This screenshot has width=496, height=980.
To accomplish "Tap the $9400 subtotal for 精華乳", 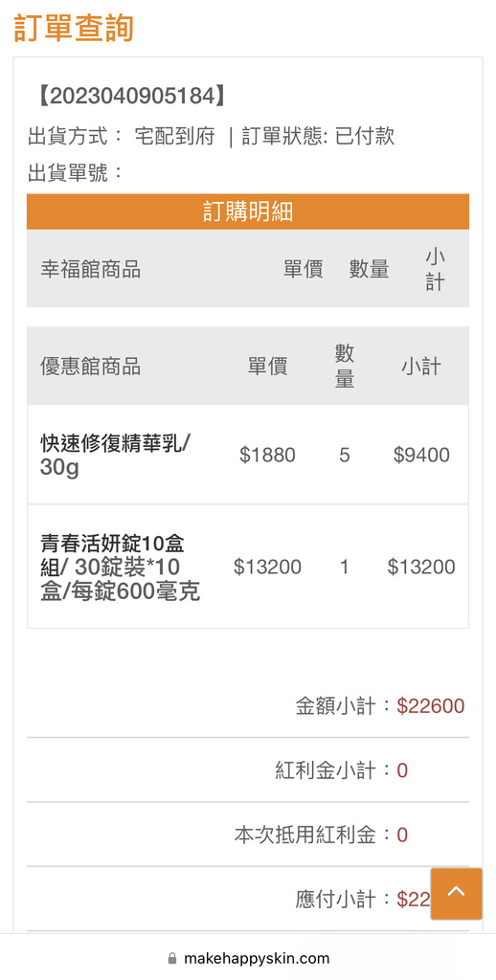I will [421, 455].
